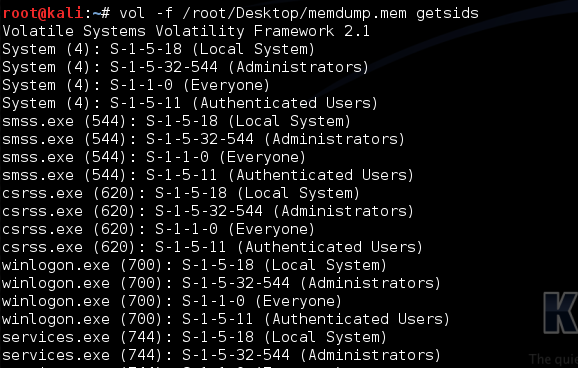
Task: Click the Kali logo watermark letter K
Action: pos(561,313)
